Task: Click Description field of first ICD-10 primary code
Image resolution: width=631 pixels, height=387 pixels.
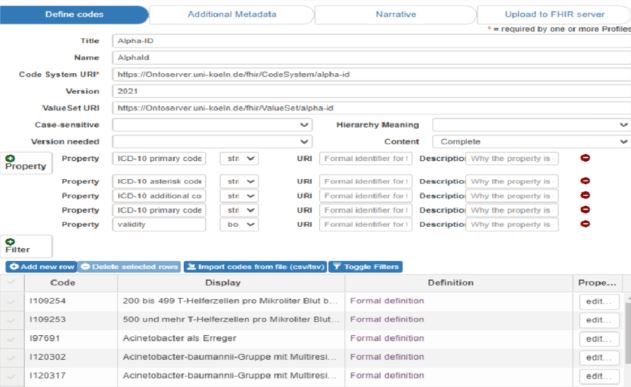Action: pos(512,159)
